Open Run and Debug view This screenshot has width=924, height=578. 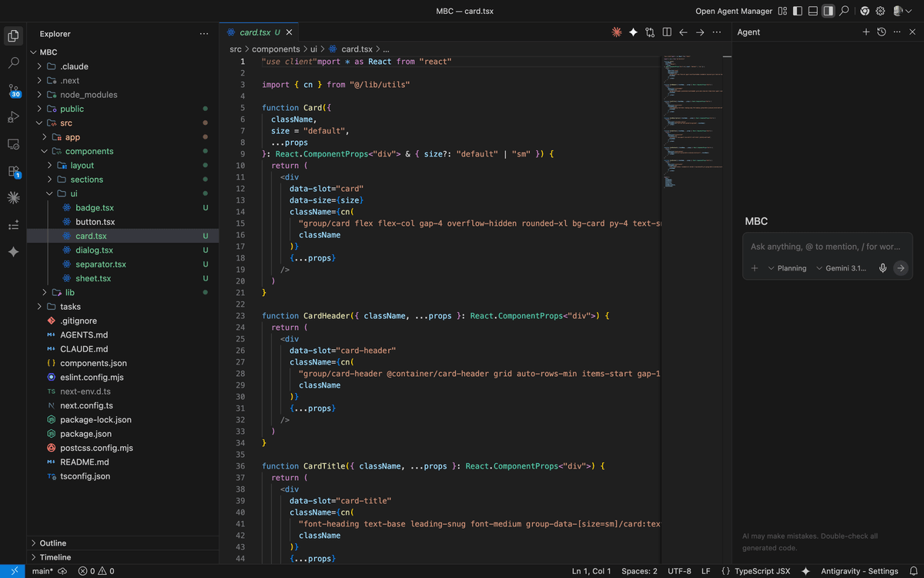[13, 117]
